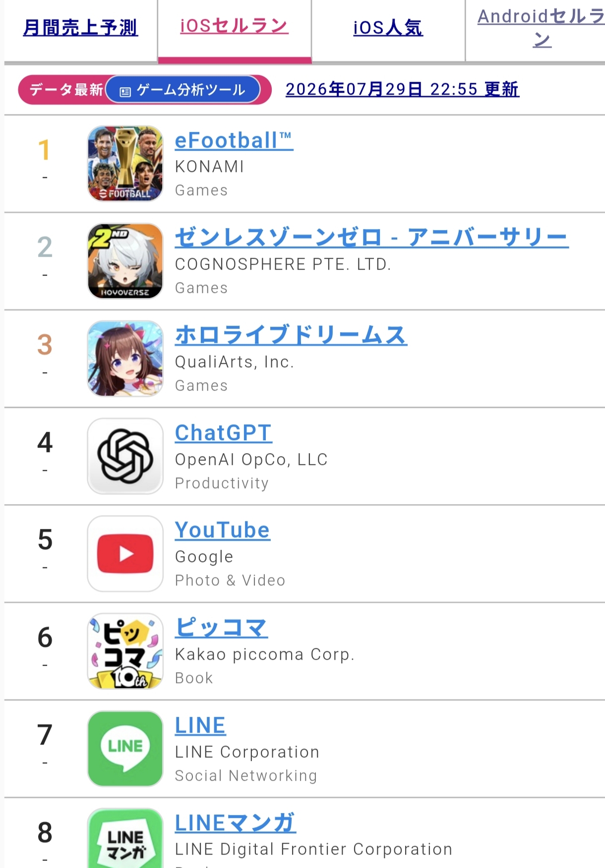This screenshot has height=868, width=605.
Task: Click the ゲーム分析ツール button
Action: pyautogui.click(x=183, y=90)
